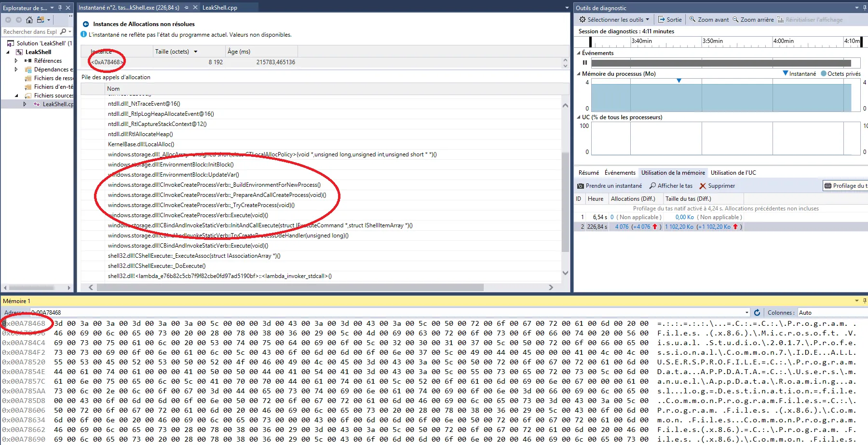Open the memory address history dropdown
Image resolution: width=868 pixels, height=445 pixels.
[x=747, y=313]
